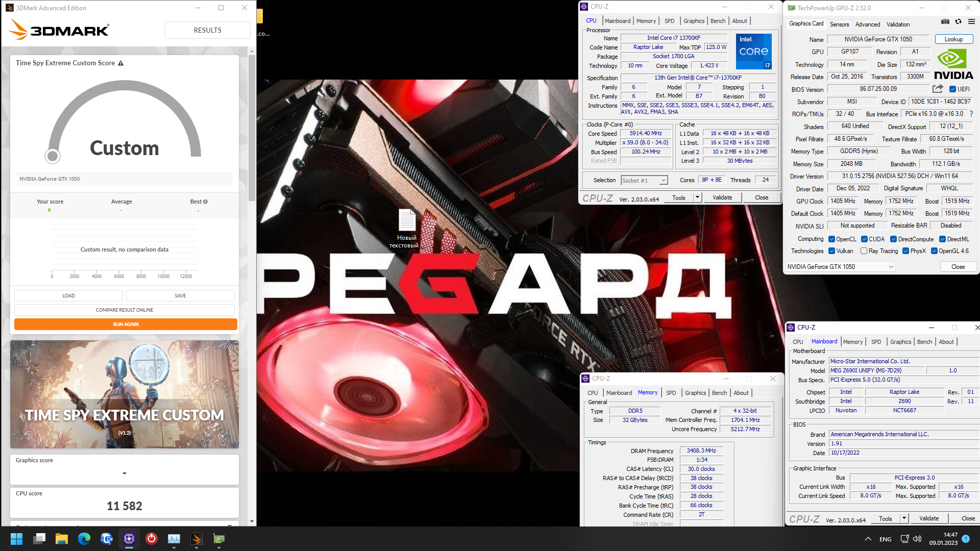Expand the Tools dropdown arrow in Mainboard CPU-Z window

coord(904,518)
